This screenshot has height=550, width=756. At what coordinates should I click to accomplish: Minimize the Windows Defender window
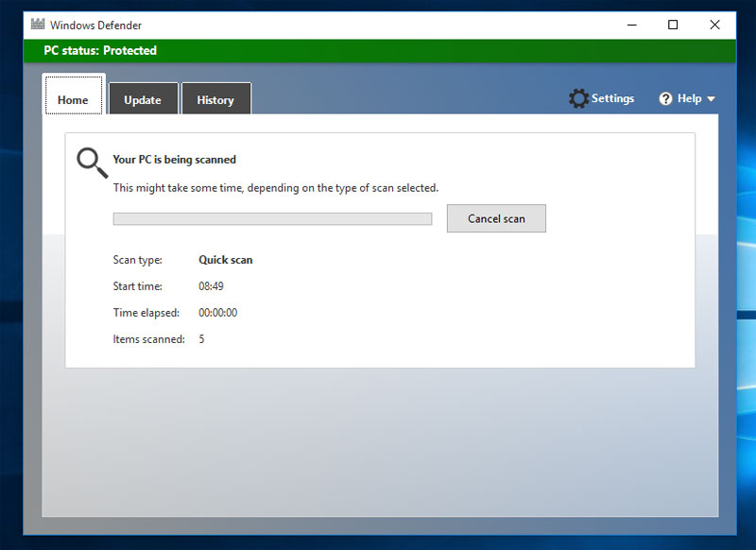click(631, 26)
